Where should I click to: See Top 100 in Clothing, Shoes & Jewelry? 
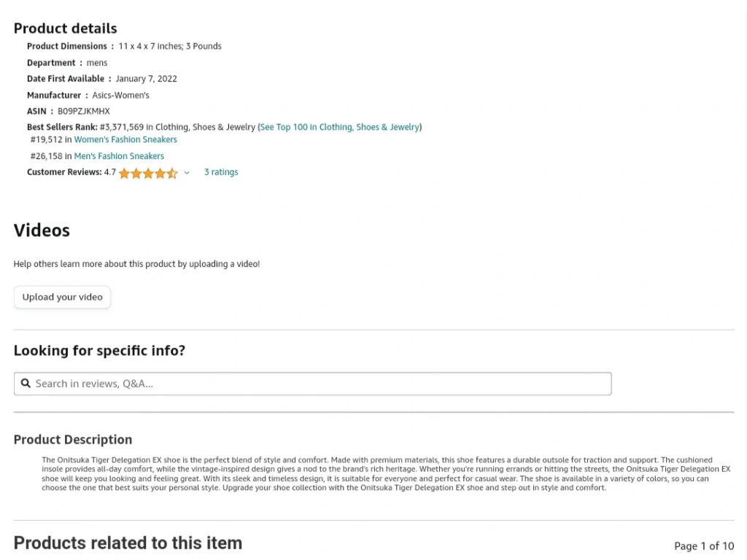pos(340,127)
